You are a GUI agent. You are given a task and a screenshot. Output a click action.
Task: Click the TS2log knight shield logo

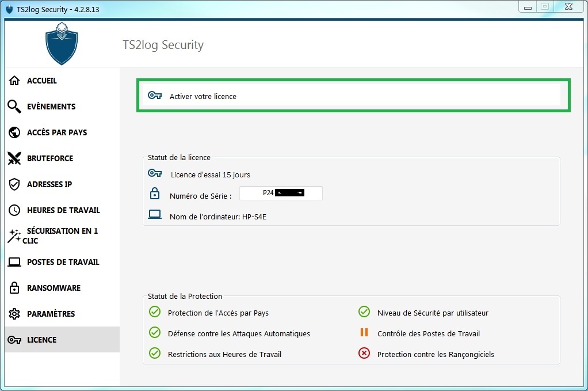tap(62, 44)
